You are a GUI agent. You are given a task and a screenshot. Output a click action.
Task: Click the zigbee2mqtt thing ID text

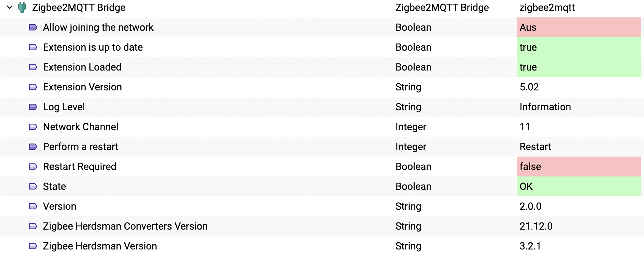click(x=547, y=7)
